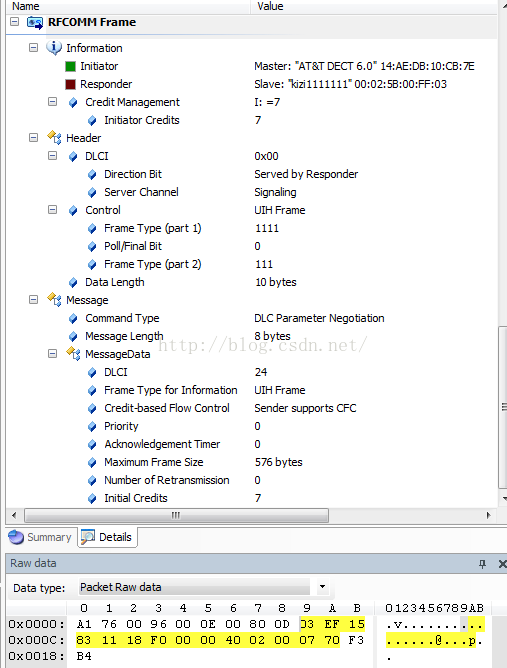Select the 'Sender supports CFC' value
Viewport: 507px width, 668px height.
[305, 408]
